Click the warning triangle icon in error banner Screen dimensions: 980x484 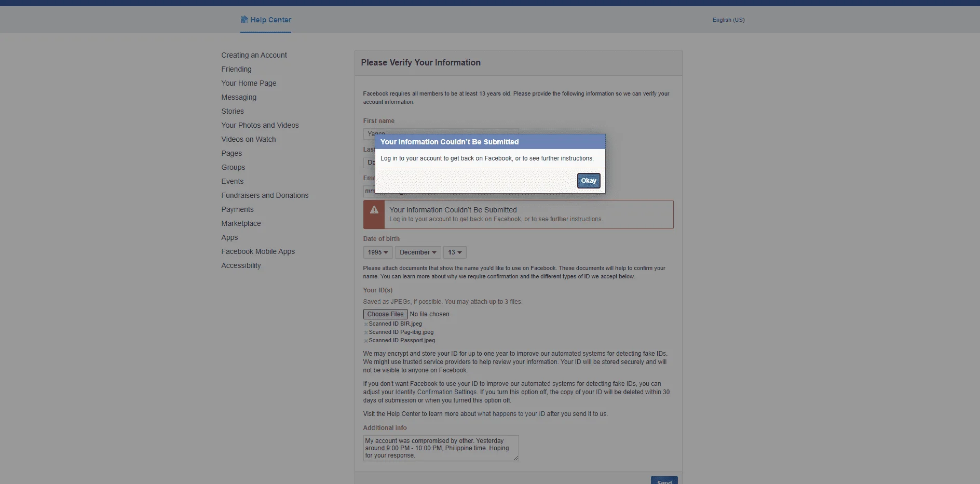374,210
